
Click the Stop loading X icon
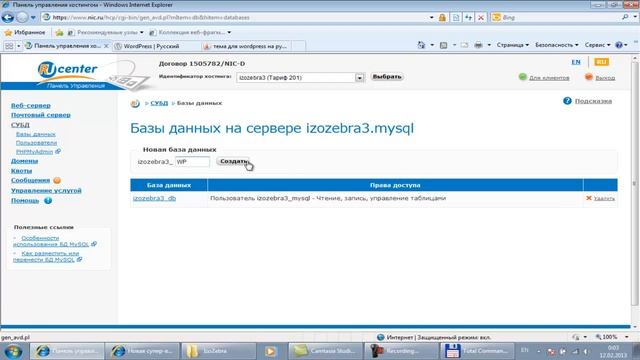point(481,18)
